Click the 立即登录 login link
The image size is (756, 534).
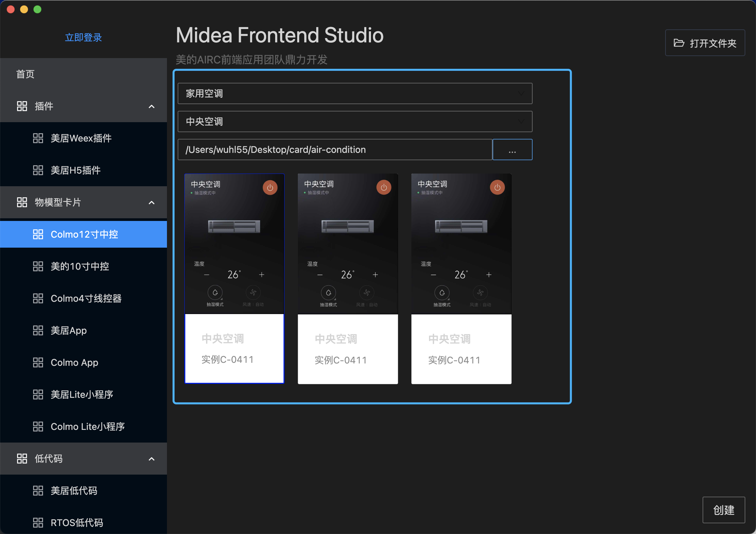tap(83, 37)
